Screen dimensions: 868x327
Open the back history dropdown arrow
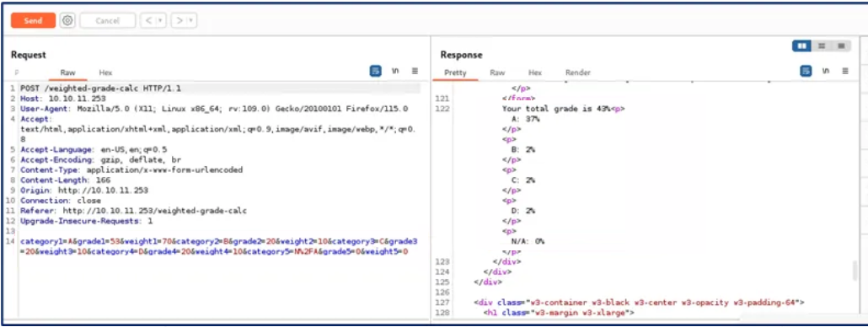tap(160, 21)
